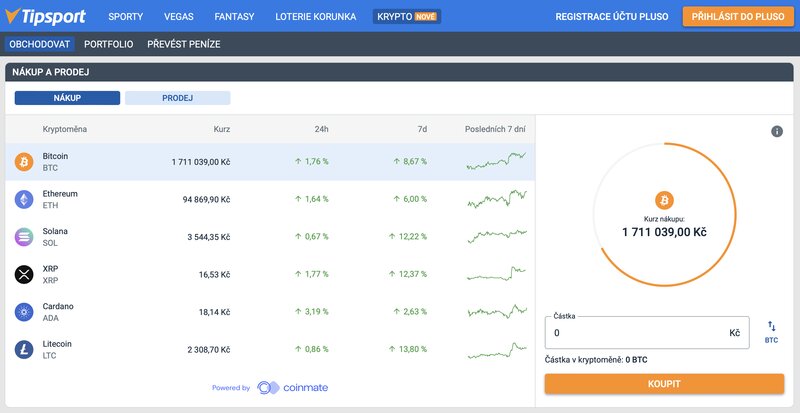Click the 7d column header
This screenshot has width=800, height=413.
pyautogui.click(x=422, y=129)
